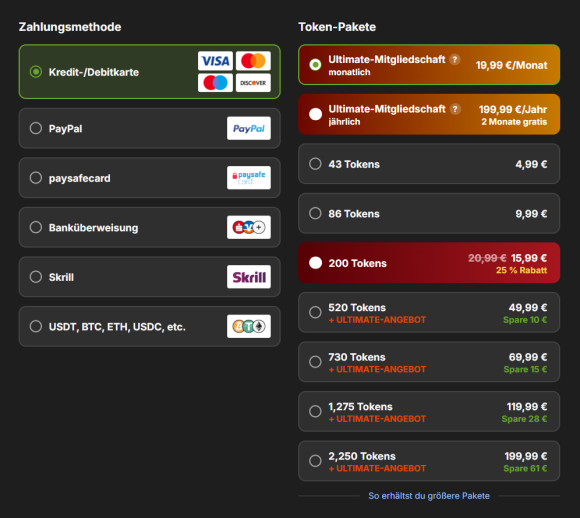580x518 pixels.
Task: Click the Visa card logo
Action: 215,61
